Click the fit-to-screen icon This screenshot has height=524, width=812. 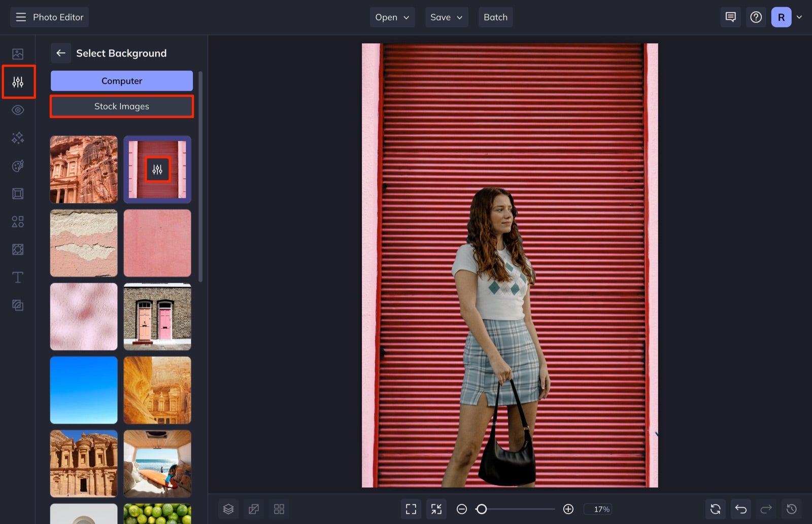tap(411, 509)
